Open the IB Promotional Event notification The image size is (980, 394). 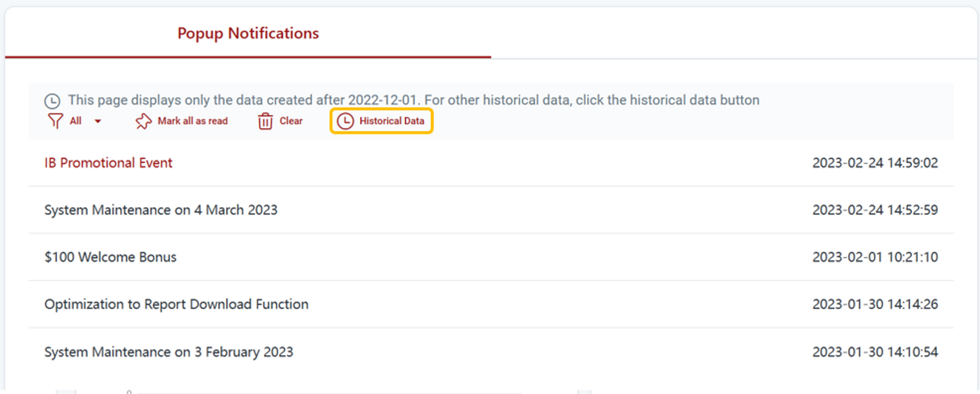click(108, 163)
